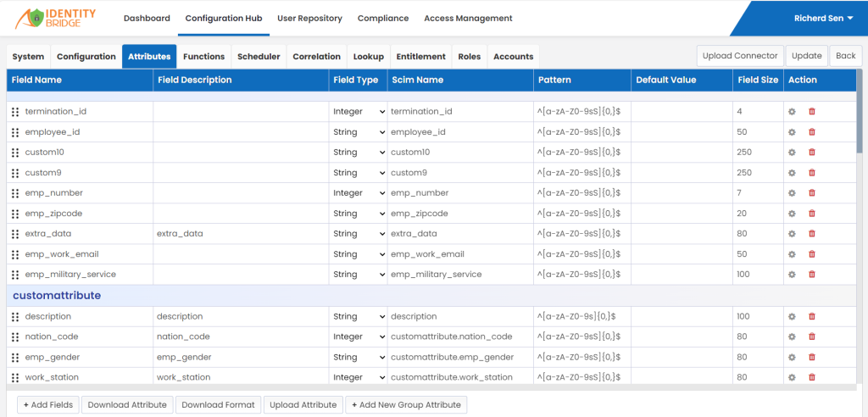Open Field Type dropdown for employee_id
The height and width of the screenshot is (417, 868).
pos(359,132)
